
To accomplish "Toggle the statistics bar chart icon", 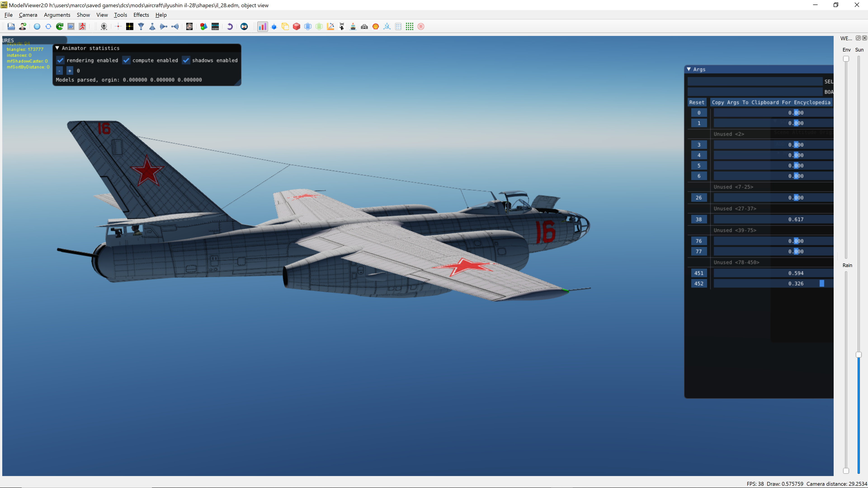I will (x=262, y=27).
